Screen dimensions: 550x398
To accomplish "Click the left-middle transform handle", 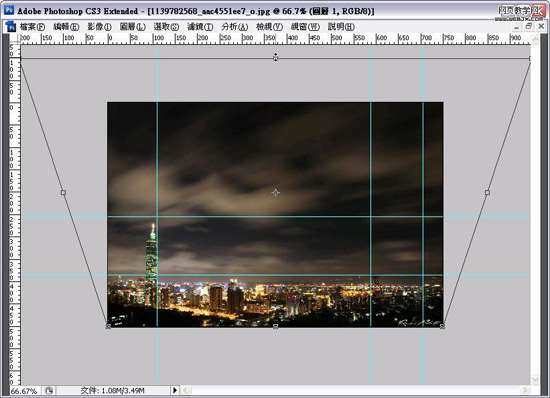I will tap(63, 192).
